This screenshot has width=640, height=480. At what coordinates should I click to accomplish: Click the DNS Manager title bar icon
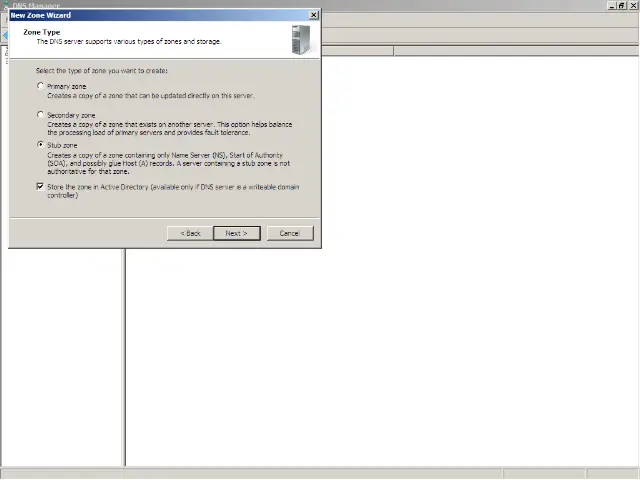pyautogui.click(x=5, y=4)
